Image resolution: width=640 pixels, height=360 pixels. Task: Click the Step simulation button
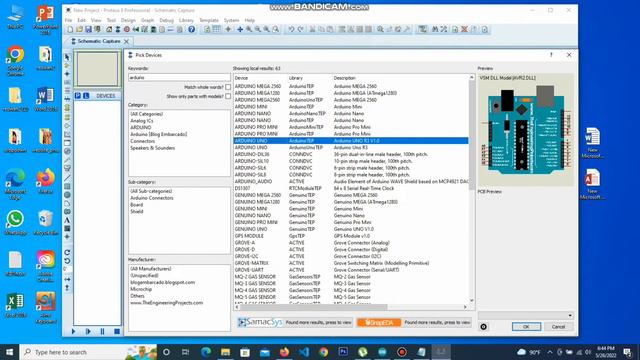[x=88, y=331]
